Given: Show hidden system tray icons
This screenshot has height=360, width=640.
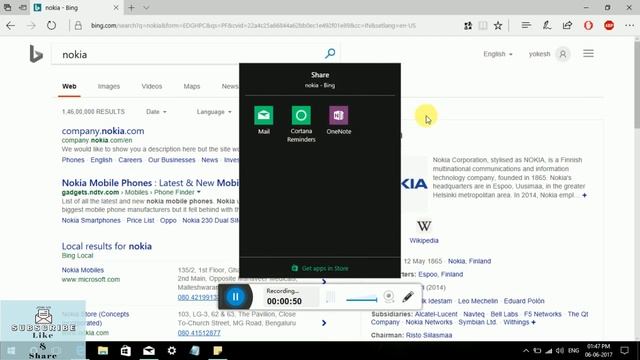Looking at the screenshot, I should [x=526, y=351].
